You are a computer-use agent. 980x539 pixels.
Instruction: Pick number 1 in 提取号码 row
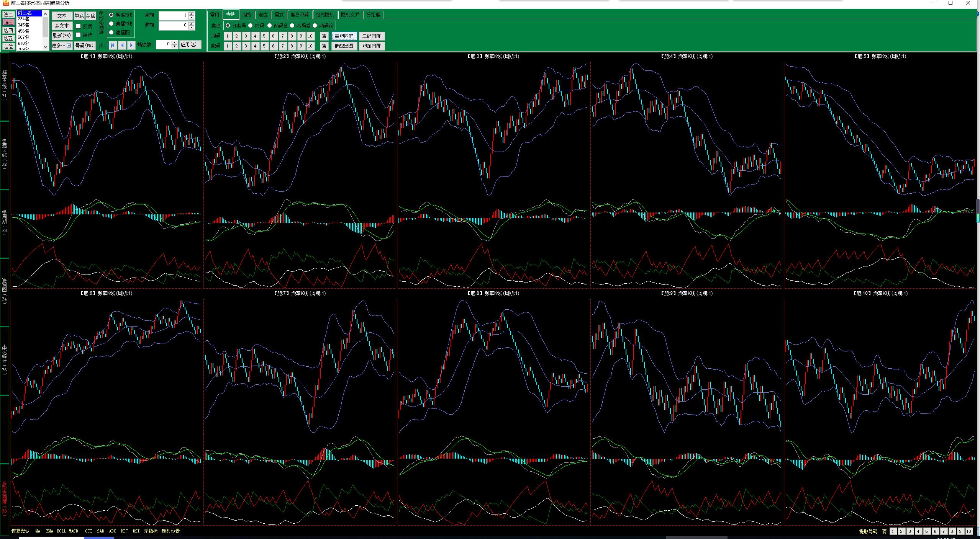pos(893,531)
